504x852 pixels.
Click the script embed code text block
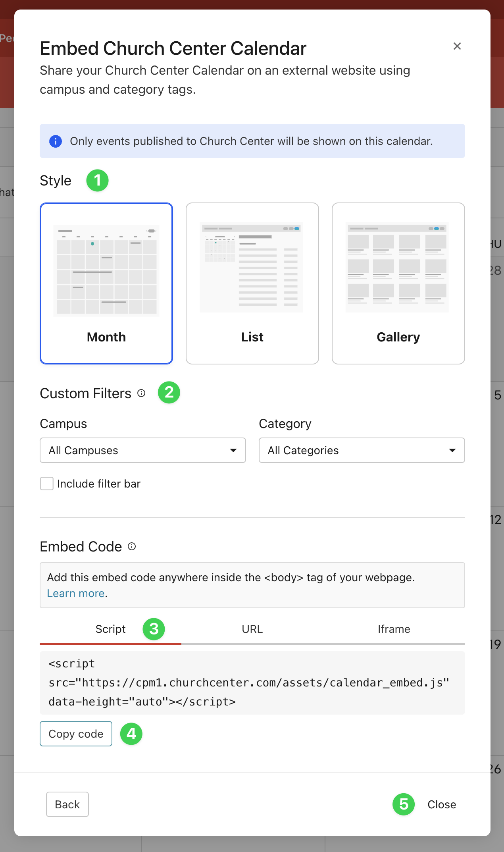coord(252,683)
